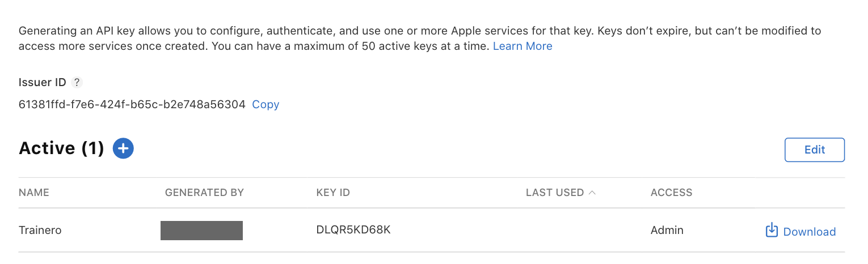This screenshot has width=868, height=264.
Task: Click the redacted Generated By cell
Action: click(201, 231)
